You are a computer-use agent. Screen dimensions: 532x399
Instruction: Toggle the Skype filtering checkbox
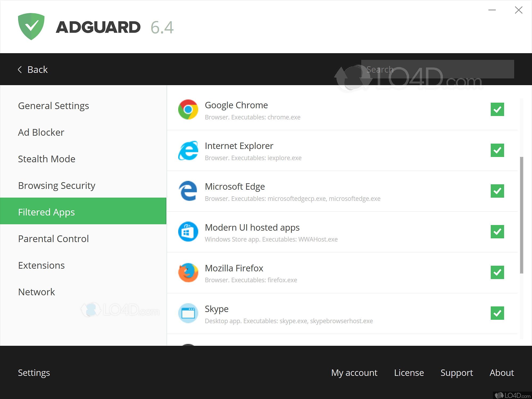tap(497, 313)
